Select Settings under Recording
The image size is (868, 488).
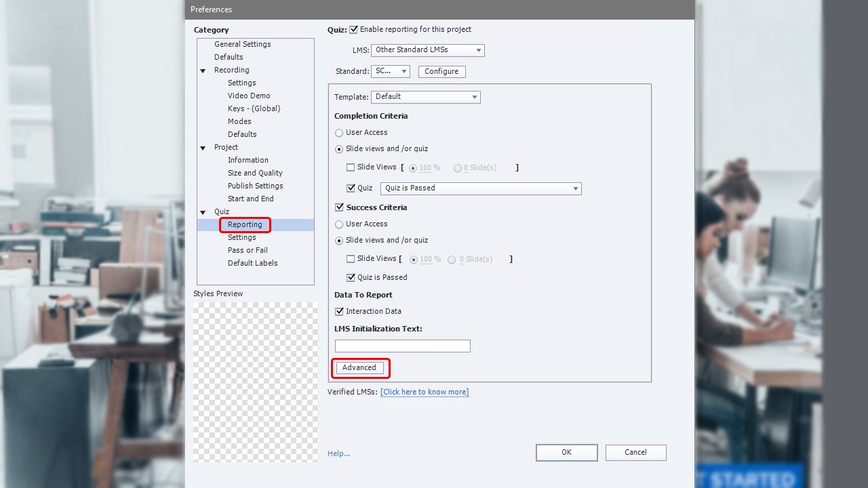[242, 83]
